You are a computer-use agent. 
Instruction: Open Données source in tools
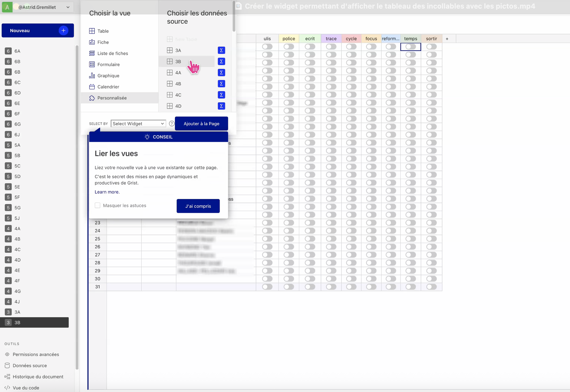point(30,365)
